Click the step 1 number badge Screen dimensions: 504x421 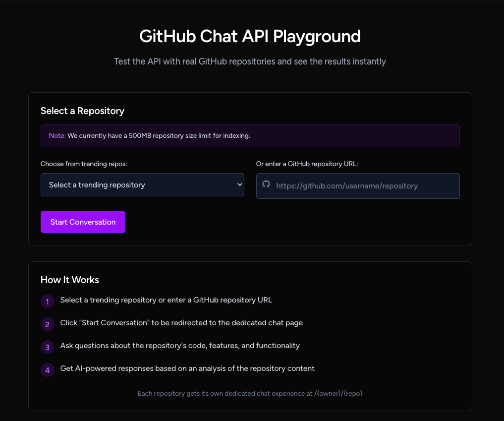[48, 301]
